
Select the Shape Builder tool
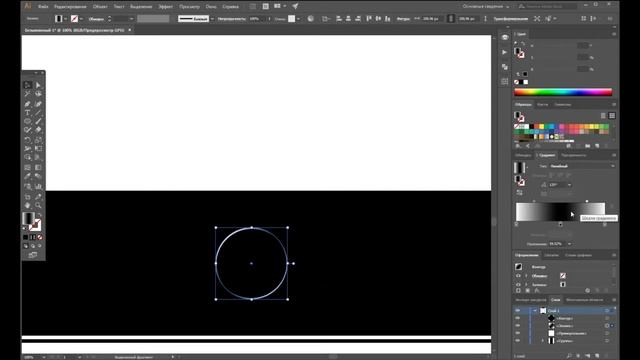pyautogui.click(x=27, y=157)
